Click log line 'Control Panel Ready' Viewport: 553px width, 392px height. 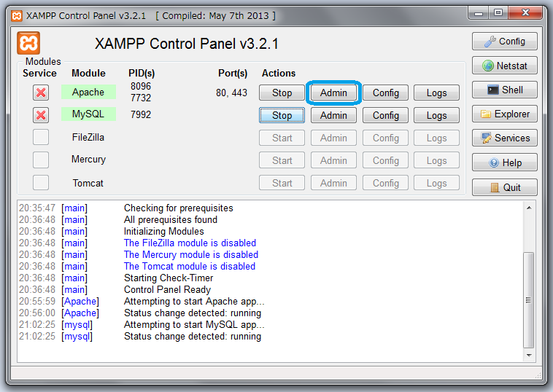(167, 289)
